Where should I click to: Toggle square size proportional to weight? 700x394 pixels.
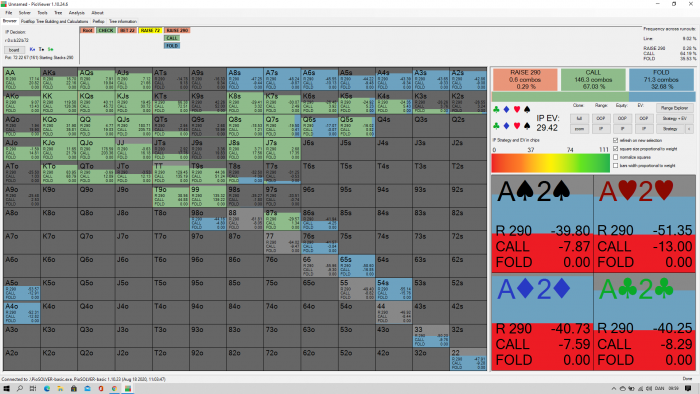point(616,149)
